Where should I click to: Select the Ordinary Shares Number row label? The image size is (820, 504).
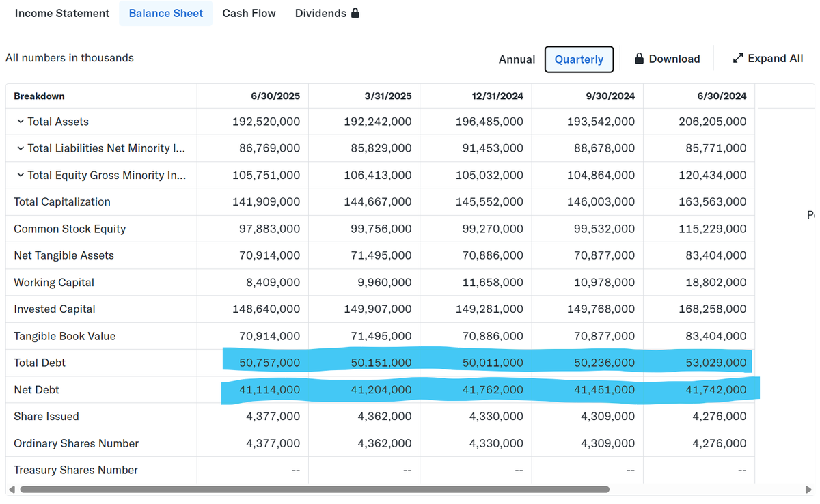click(x=77, y=443)
